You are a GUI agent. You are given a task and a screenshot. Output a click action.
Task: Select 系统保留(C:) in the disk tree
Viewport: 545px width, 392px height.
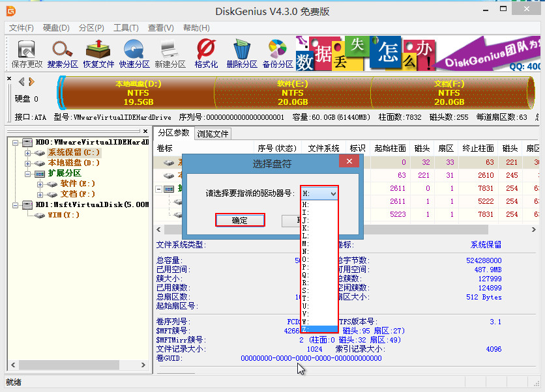tap(74, 152)
